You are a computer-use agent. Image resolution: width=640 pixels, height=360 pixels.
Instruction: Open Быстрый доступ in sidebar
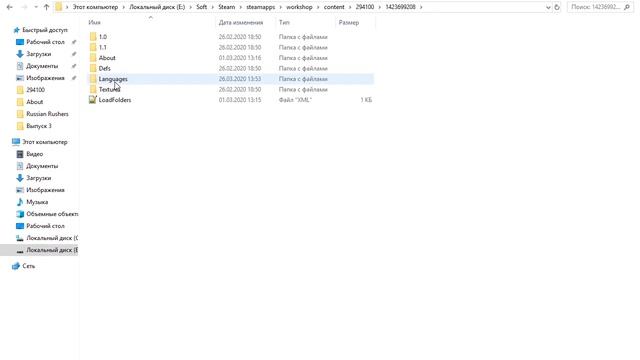[45, 30]
